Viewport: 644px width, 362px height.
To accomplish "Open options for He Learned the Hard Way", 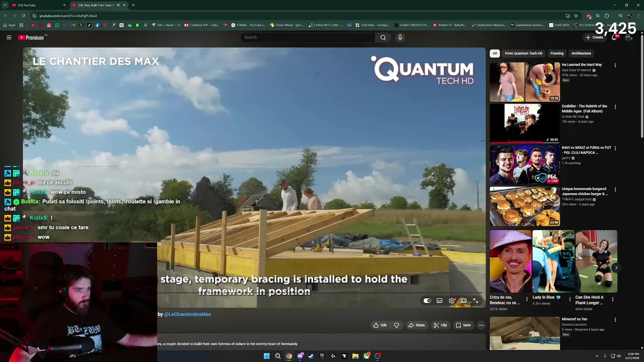I will pos(615,65).
